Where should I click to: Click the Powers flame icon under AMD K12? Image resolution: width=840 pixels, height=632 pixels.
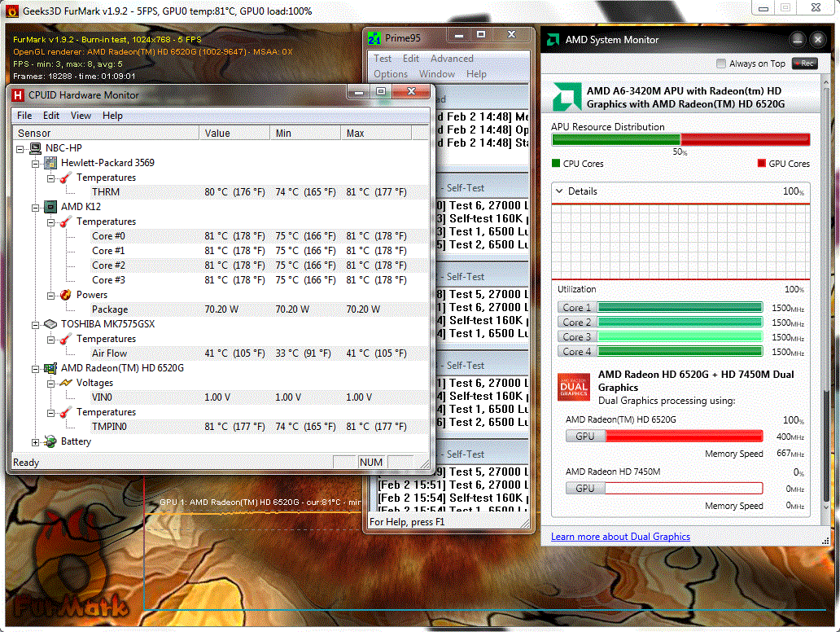[65, 295]
